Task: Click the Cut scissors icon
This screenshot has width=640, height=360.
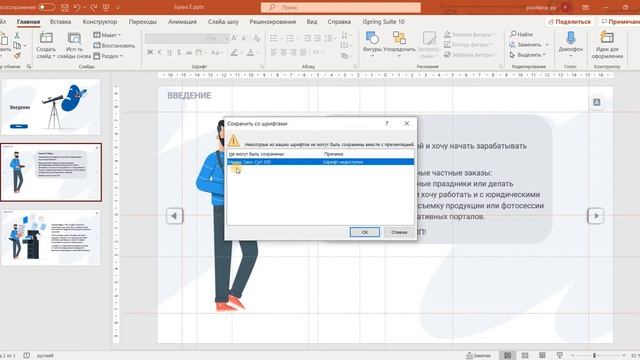Action: pyautogui.click(x=17, y=36)
